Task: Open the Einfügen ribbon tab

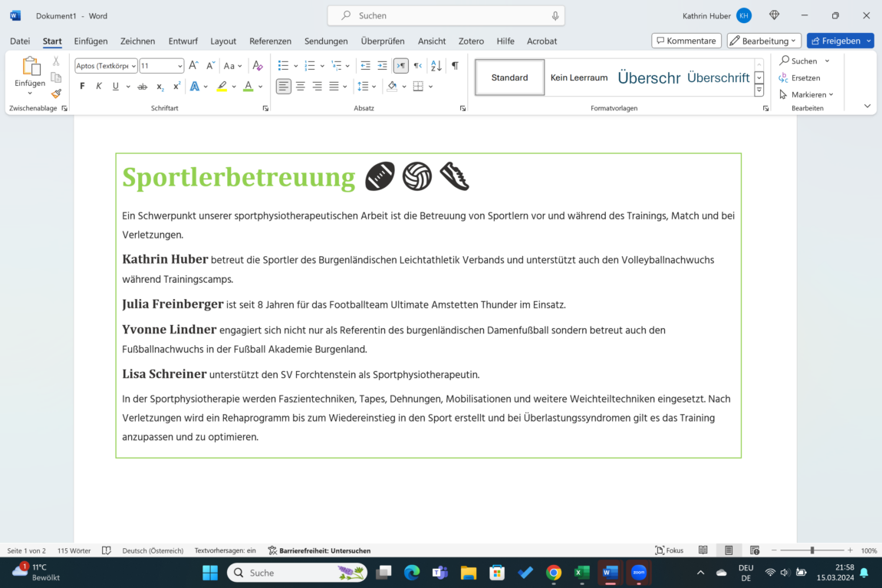Action: (91, 41)
